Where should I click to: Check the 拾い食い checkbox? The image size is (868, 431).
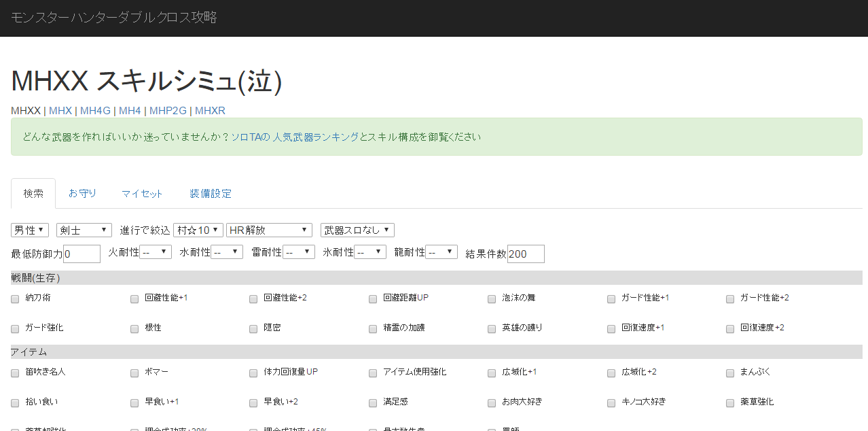pyautogui.click(x=15, y=403)
